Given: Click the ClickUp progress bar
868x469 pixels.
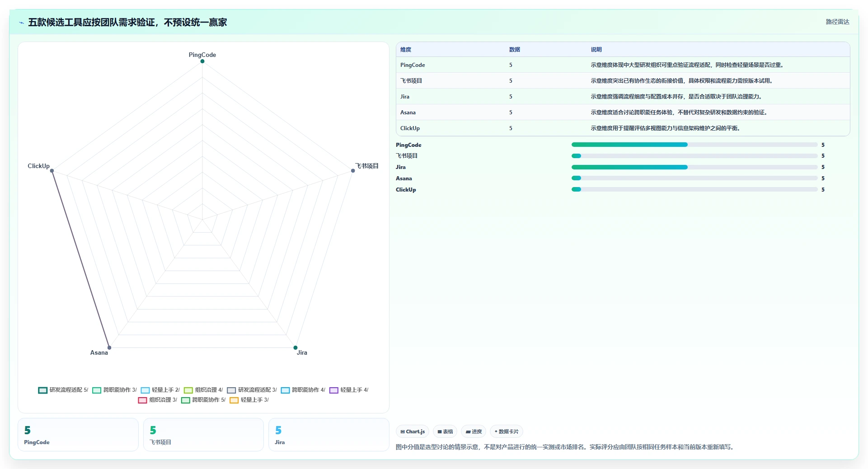Looking at the screenshot, I should [694, 190].
